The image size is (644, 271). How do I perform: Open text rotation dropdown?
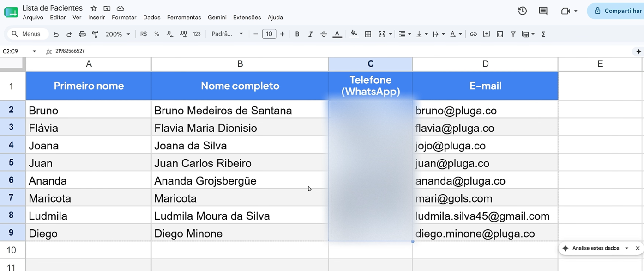click(x=456, y=34)
